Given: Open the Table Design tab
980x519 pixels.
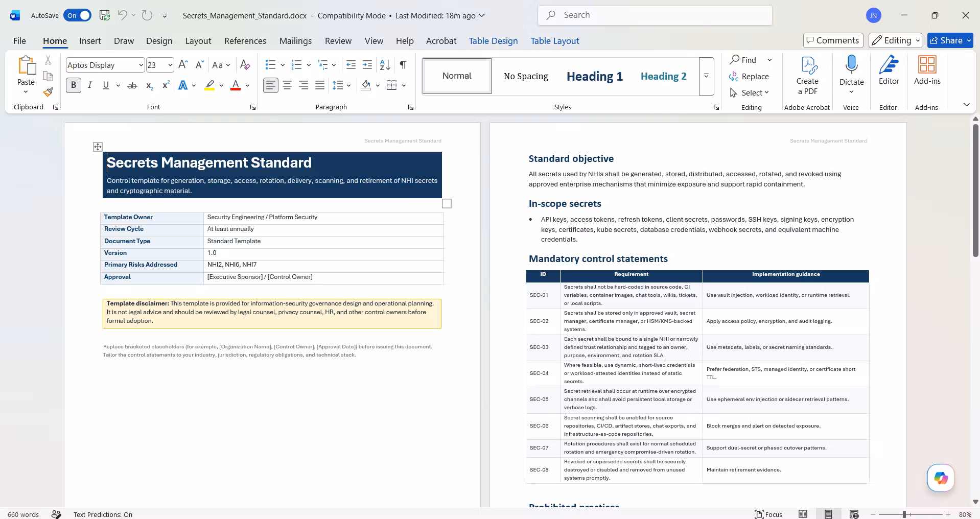Looking at the screenshot, I should [x=493, y=41].
